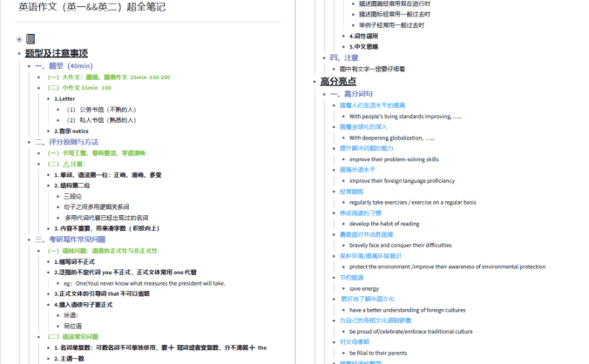Click the title '英语作文（英一&&英二）超全笔记'
This screenshot has width=589, height=364.
click(x=92, y=7)
